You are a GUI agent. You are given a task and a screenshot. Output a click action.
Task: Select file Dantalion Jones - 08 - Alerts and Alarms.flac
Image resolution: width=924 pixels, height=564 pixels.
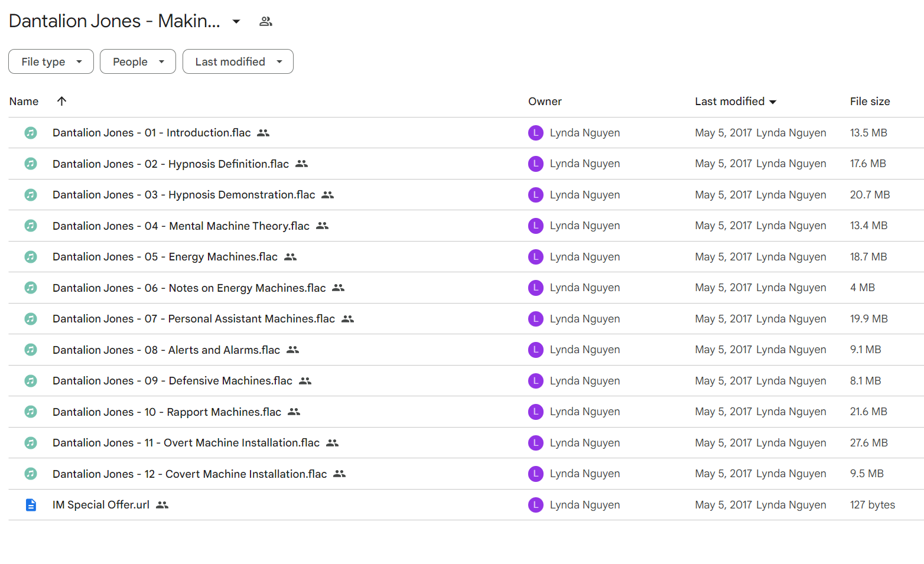[166, 350]
